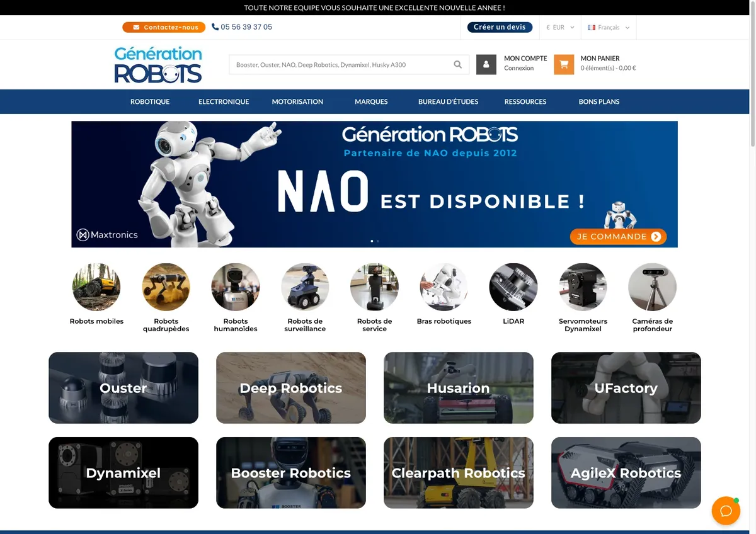Viewport: 756px width, 534px height.
Task: Click the Maxtronics logo on banner
Action: pyautogui.click(x=107, y=235)
